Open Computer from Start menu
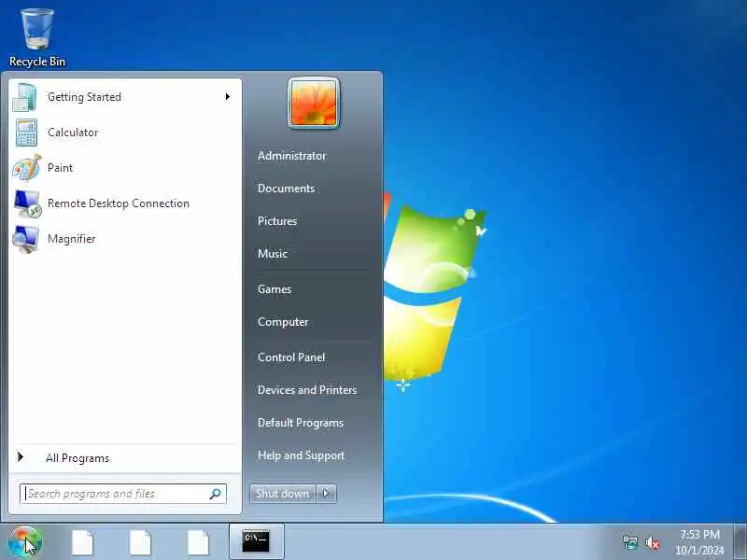The height and width of the screenshot is (560, 747). click(x=283, y=322)
